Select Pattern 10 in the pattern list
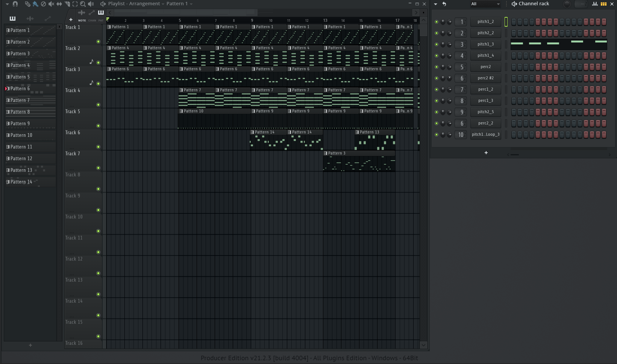This screenshot has width=617, height=364. 21,135
